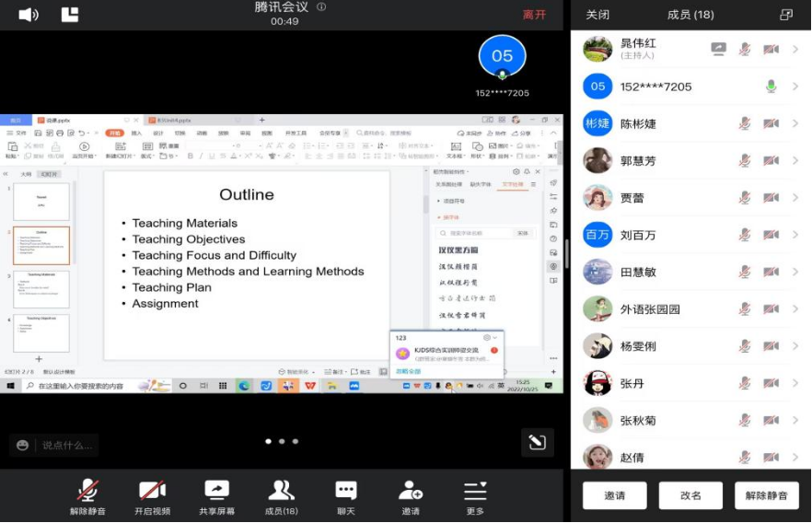Click the Invite (邀请) toolbar icon
Viewport: 812px width, 523px height.
pyautogui.click(x=411, y=490)
